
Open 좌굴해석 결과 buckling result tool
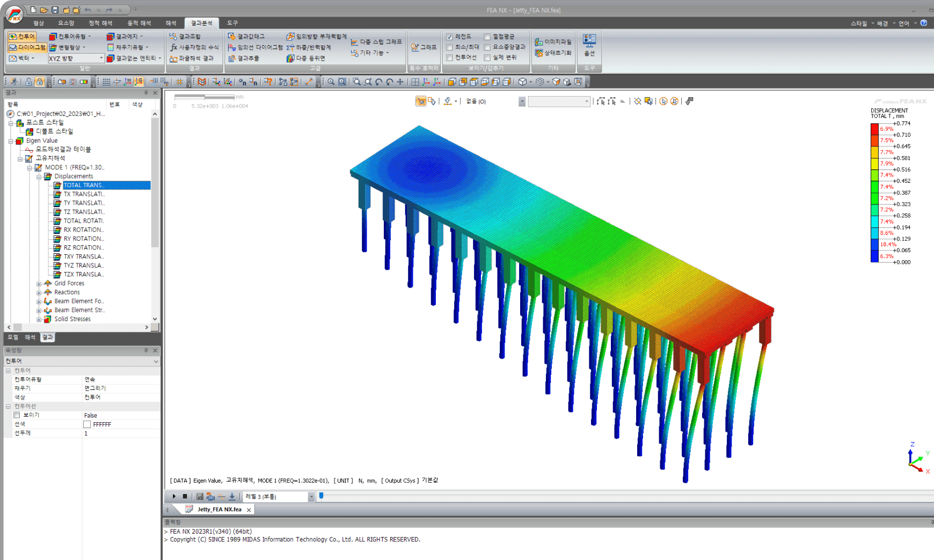pyautogui.click(x=192, y=58)
